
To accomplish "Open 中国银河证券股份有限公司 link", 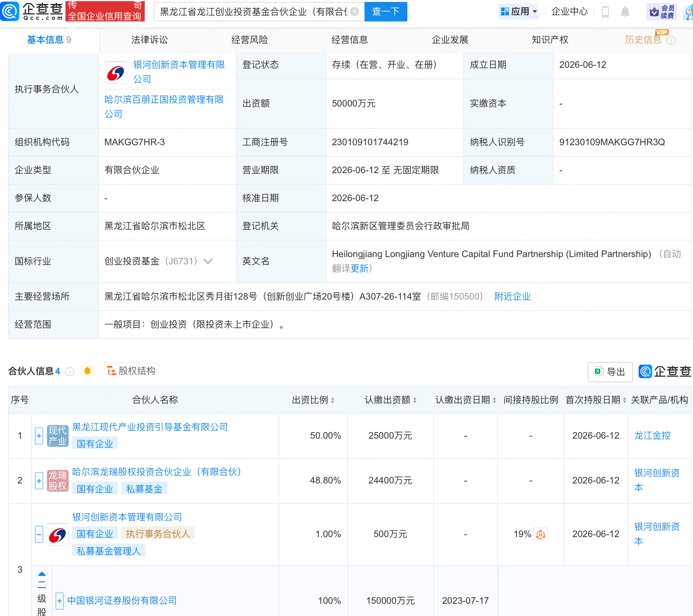I will [x=122, y=601].
